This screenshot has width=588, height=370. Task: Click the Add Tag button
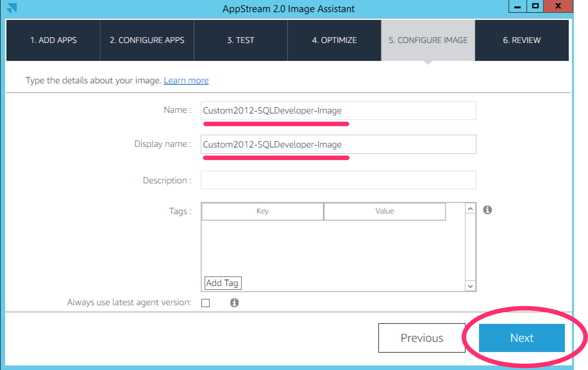(223, 283)
